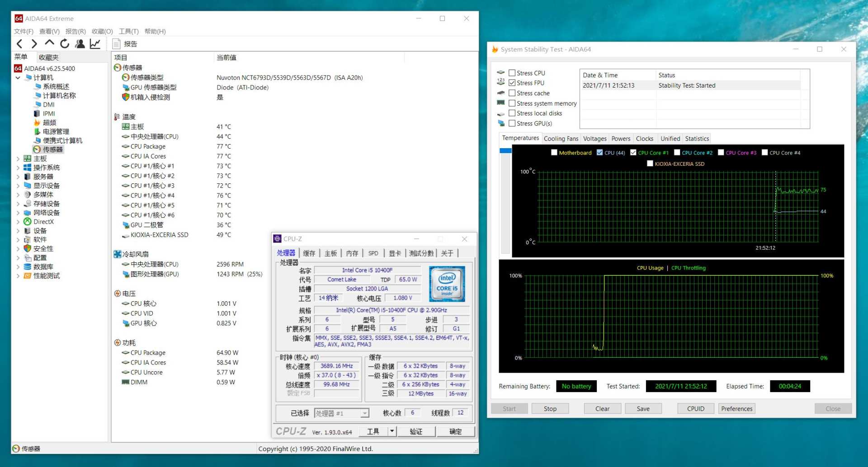Click the 报告 report icon
The width and height of the screenshot is (868, 467).
coord(117,44)
